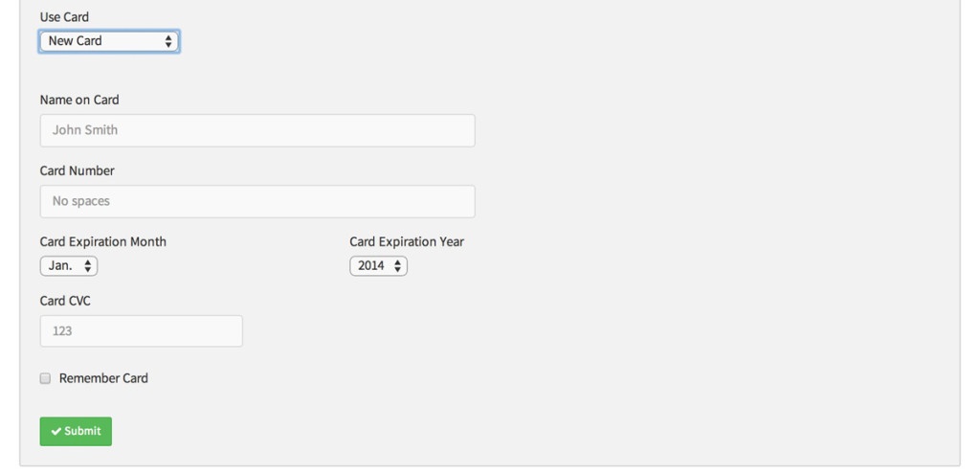Click the Name on Card label

click(79, 100)
